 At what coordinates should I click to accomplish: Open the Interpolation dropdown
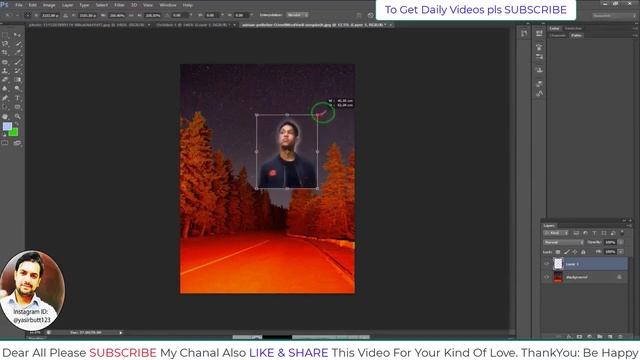pyautogui.click(x=297, y=15)
